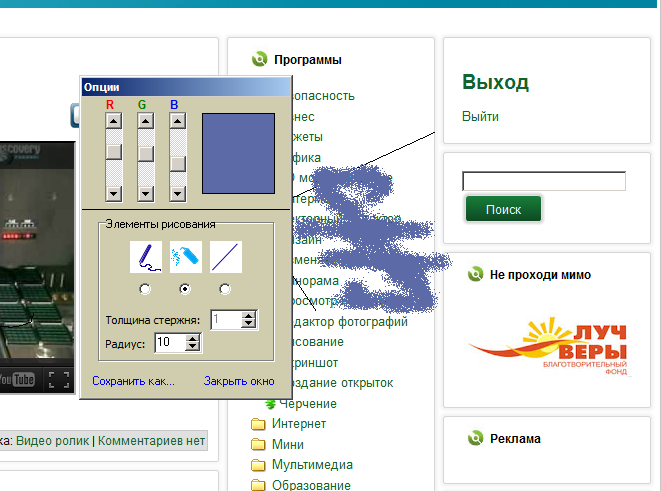
Task: Click the YouTube logo on the video
Action: (17, 379)
